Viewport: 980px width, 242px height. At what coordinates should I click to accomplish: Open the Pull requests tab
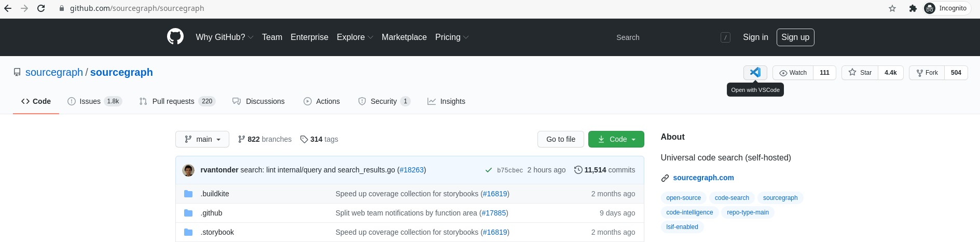click(x=173, y=101)
